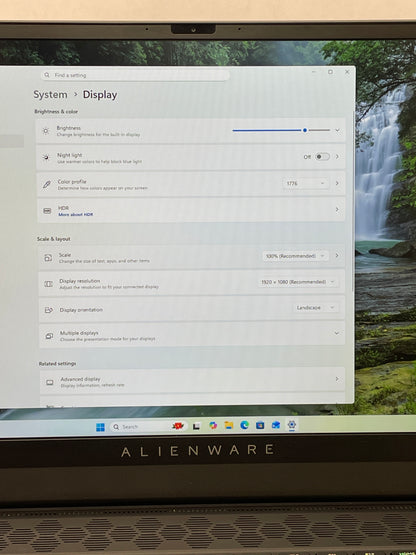
Task: Open HDR settings arrow
Action: (337, 210)
